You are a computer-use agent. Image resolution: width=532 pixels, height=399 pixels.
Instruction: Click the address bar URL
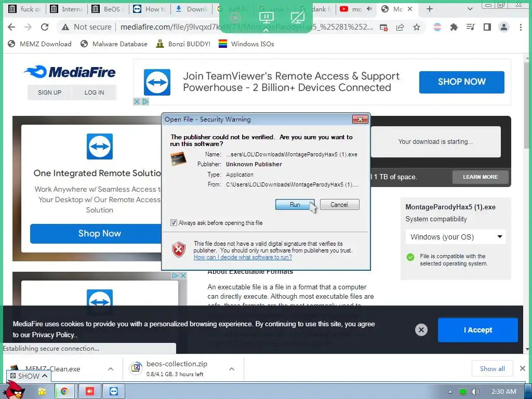click(x=246, y=27)
